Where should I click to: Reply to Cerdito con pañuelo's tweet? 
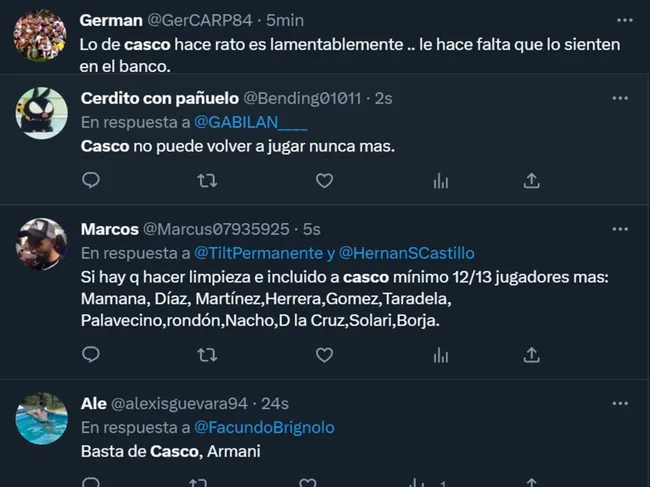tap(90, 180)
